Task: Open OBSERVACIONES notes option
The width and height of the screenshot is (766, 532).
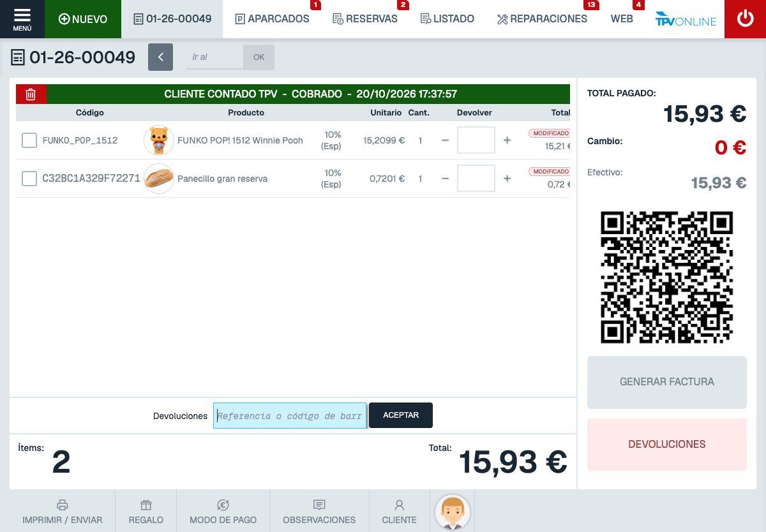Action: [x=319, y=512]
